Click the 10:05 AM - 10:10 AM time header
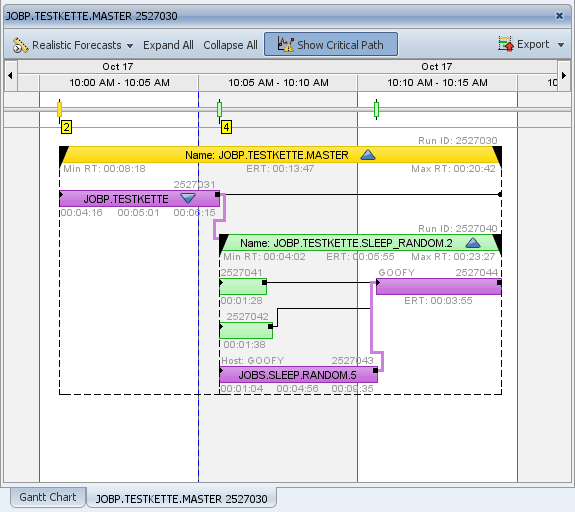This screenshot has width=575, height=512. click(278, 83)
